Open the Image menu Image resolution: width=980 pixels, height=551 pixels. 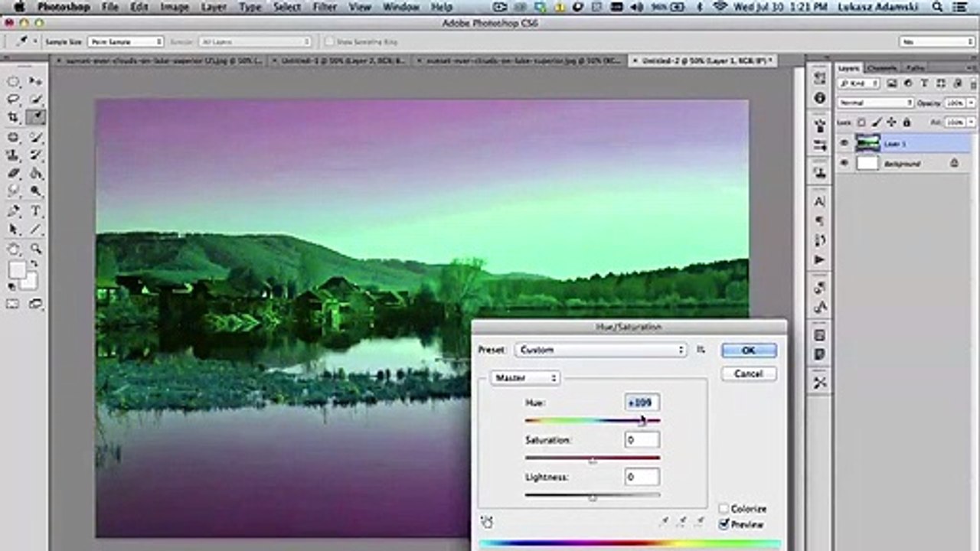(175, 7)
